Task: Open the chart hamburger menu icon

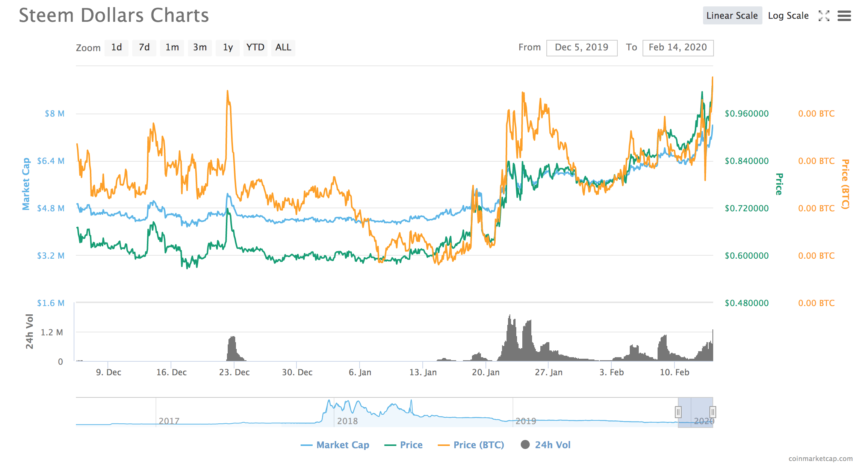Action: (844, 16)
